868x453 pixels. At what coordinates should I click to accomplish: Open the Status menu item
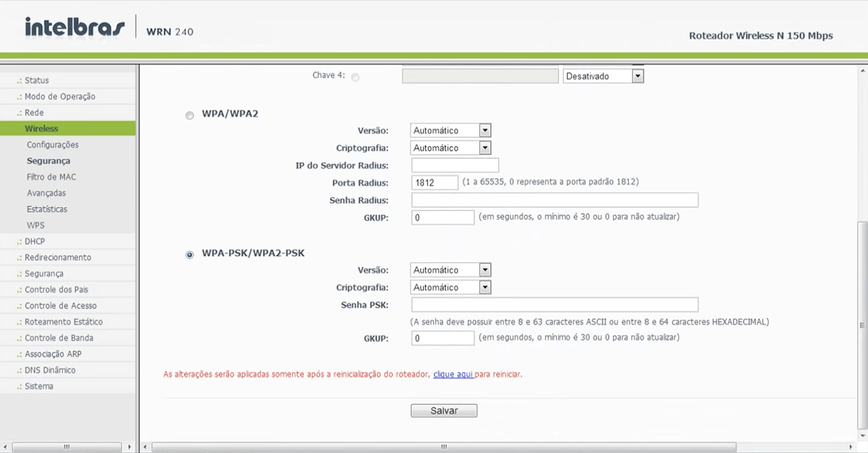(36, 80)
